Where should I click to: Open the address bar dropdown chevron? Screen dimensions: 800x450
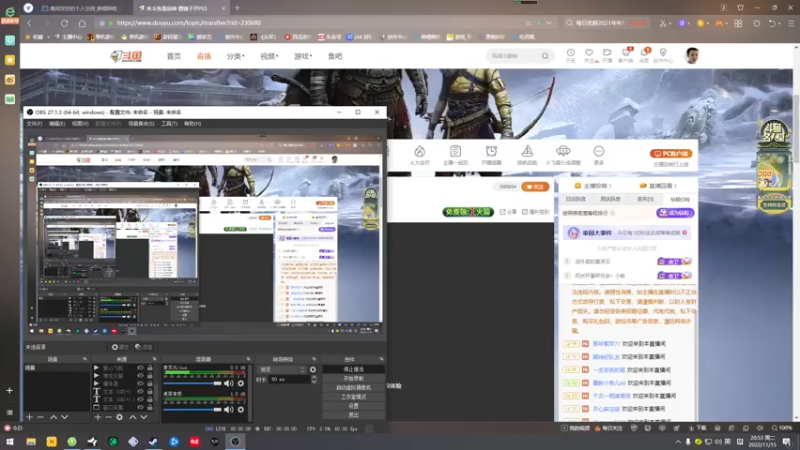click(549, 23)
